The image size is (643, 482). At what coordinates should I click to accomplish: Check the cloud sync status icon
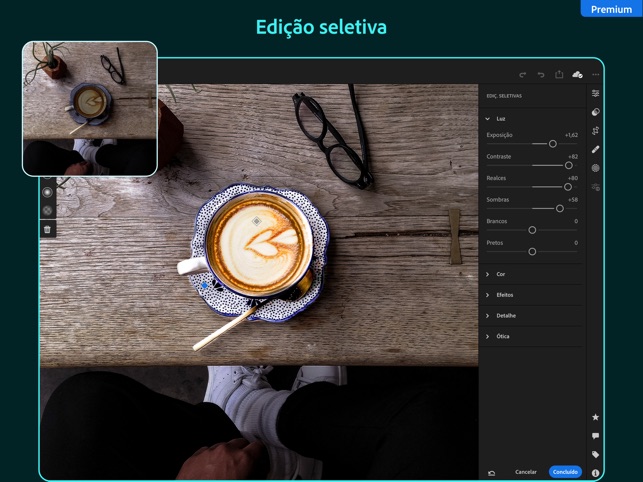click(x=577, y=75)
